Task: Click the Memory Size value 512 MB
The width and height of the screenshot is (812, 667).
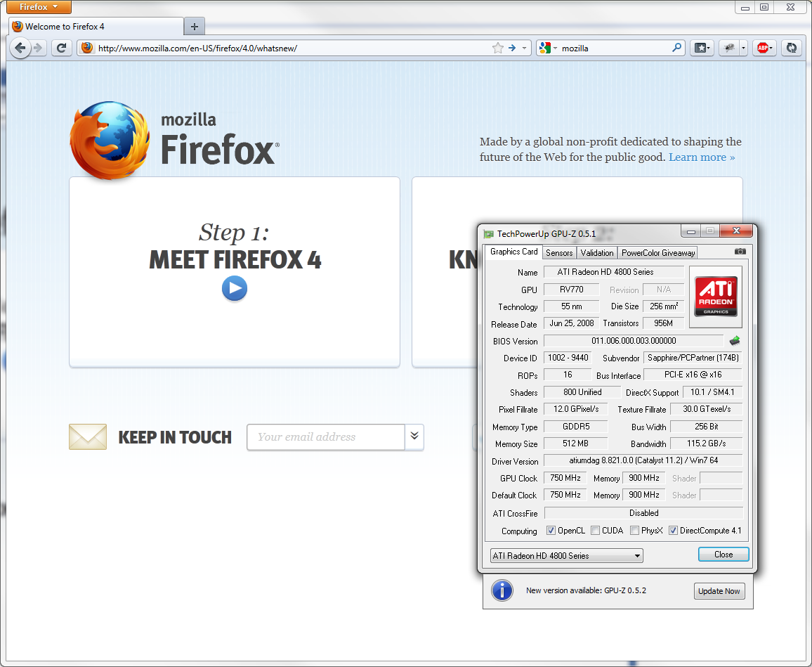Action: point(576,443)
